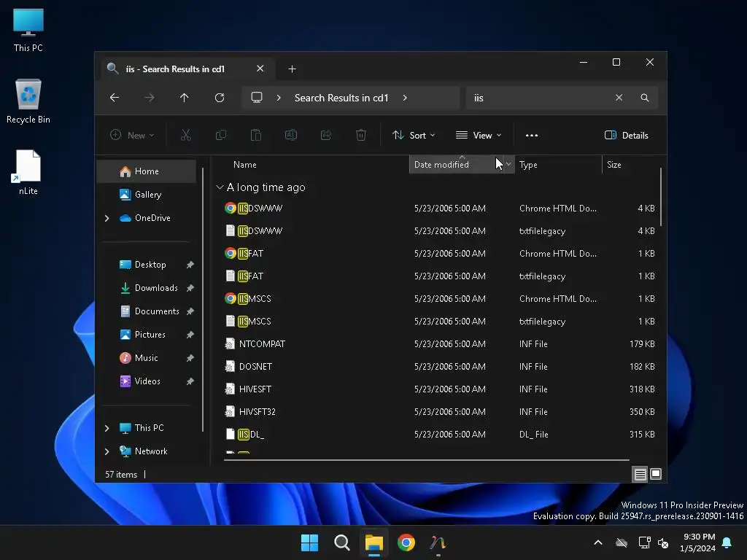Collapse the 'A long time ago' group
747x560 pixels.
click(x=220, y=187)
